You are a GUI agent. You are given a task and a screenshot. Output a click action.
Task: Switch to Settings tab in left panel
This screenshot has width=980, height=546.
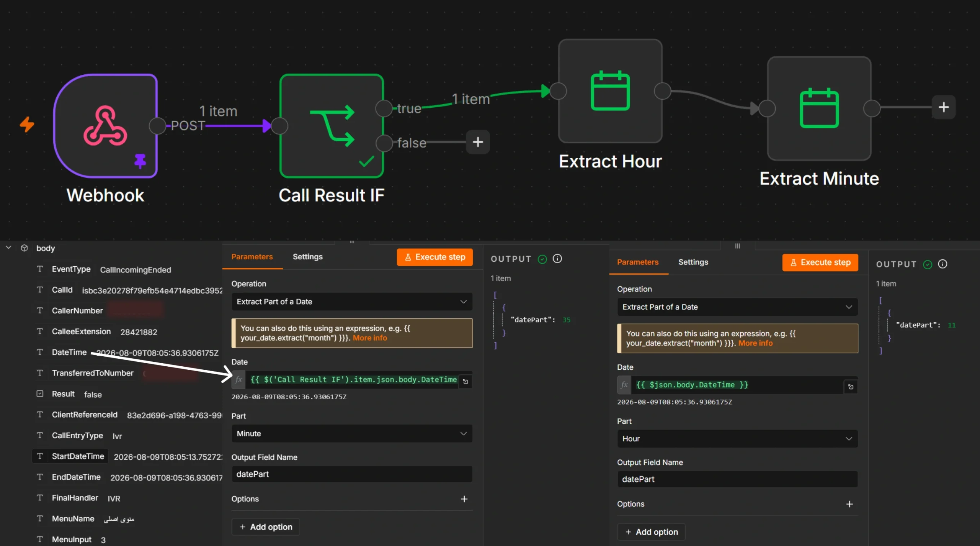[307, 257]
